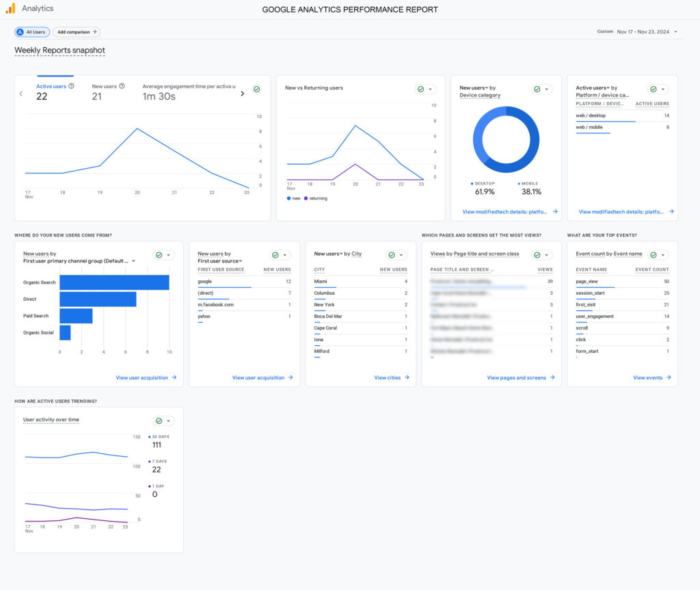Click the Miami city row
This screenshot has width=700, height=590.
[x=361, y=282]
